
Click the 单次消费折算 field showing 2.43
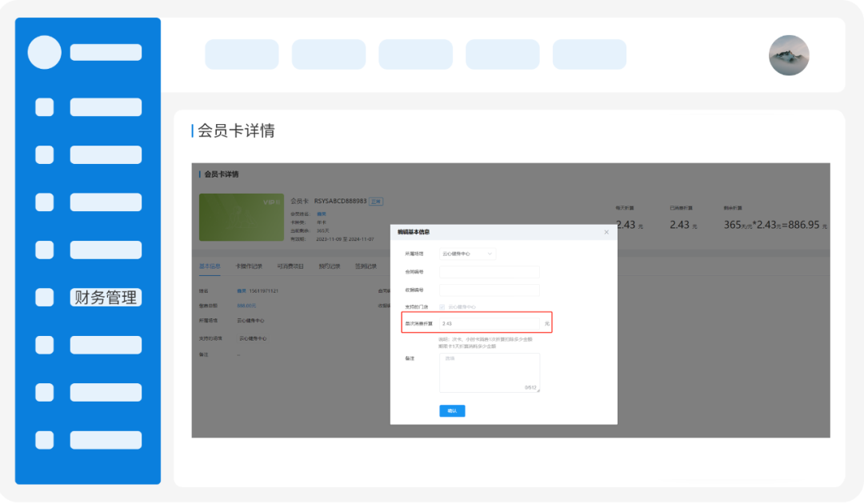[x=490, y=323]
